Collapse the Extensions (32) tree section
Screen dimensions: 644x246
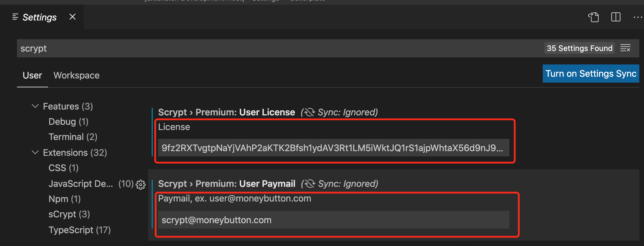click(x=35, y=152)
